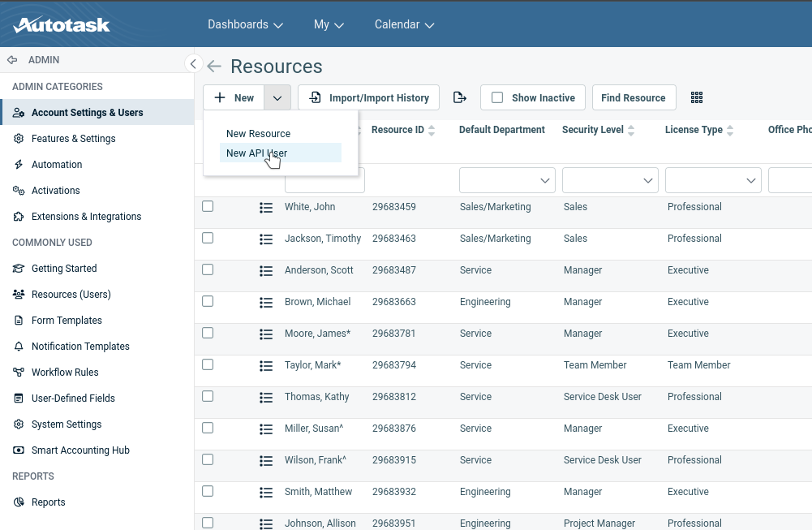This screenshot has width=812, height=530.
Task: Select the Thomas, Kathy row checkbox
Action: [x=208, y=396]
